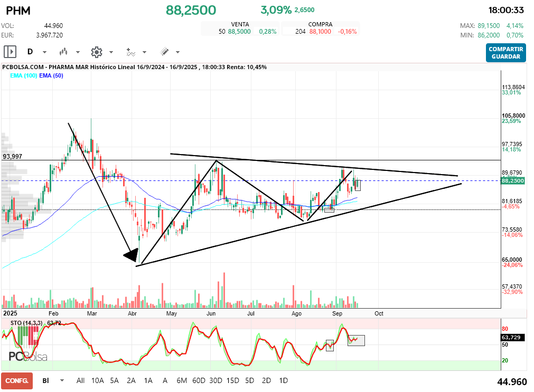Click the current price 88,2500 in header
Viewport: 534px width, 392px height.
coord(191,10)
